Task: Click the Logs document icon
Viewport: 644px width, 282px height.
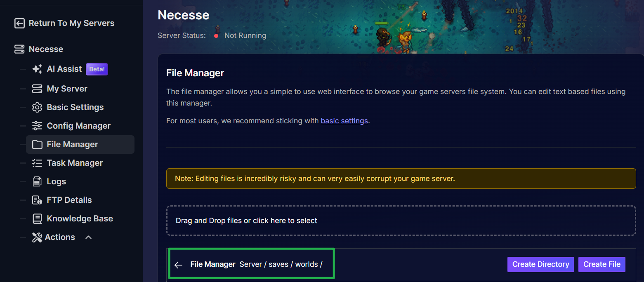Action: point(37,182)
